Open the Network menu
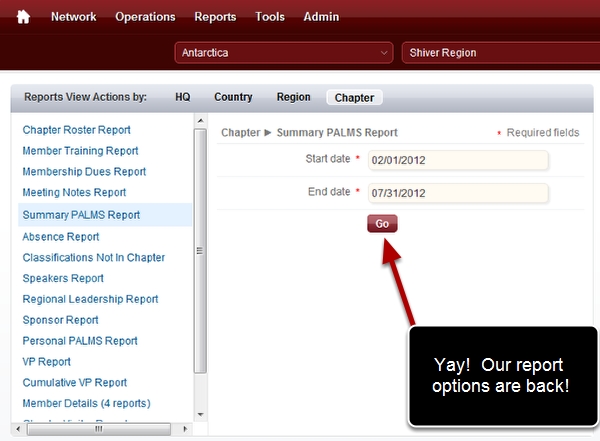The width and height of the screenshot is (600, 441). pyautogui.click(x=74, y=17)
